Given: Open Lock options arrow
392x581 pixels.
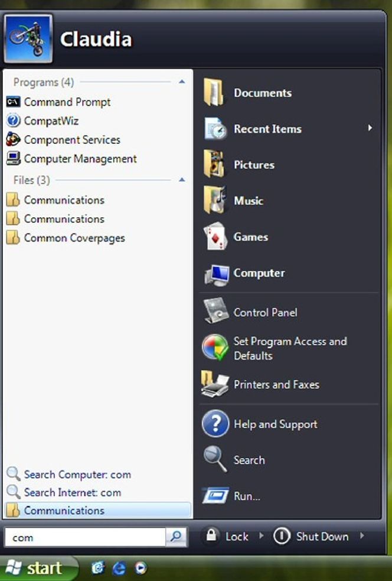Looking at the screenshot, I should [x=262, y=535].
